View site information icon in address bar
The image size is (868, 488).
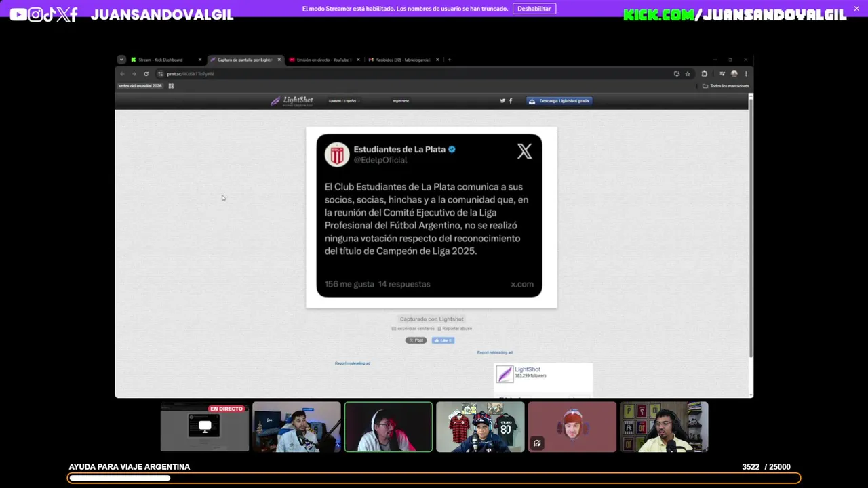pyautogui.click(x=160, y=74)
